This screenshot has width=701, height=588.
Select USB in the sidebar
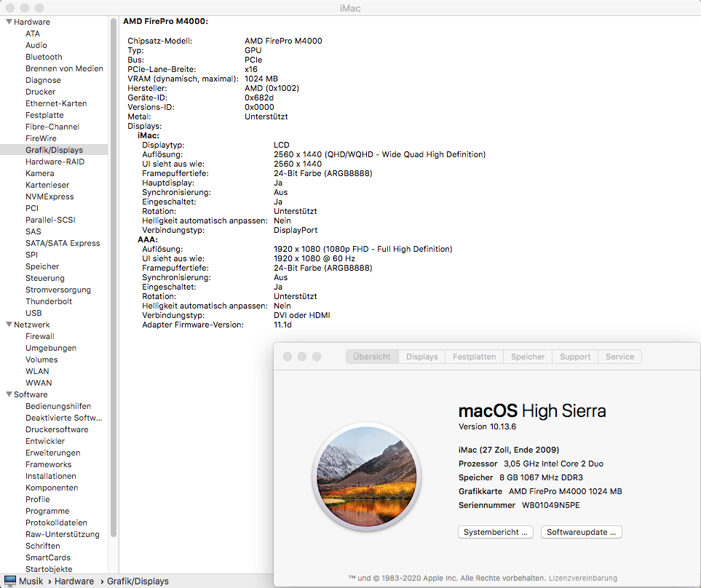pyautogui.click(x=33, y=313)
